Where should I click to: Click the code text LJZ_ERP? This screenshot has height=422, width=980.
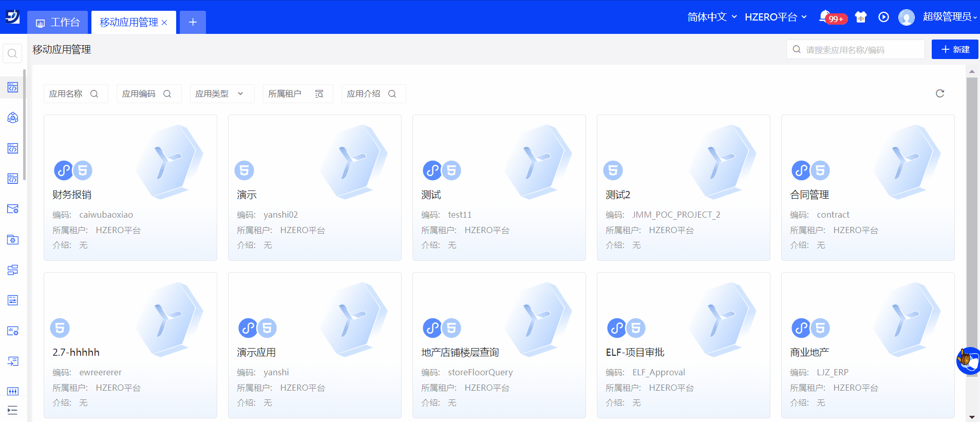[x=833, y=372]
